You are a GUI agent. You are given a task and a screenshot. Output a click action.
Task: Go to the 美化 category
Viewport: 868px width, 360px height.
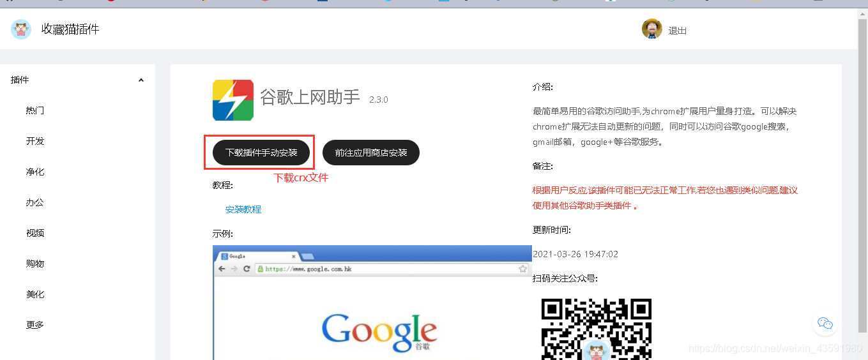pos(35,294)
